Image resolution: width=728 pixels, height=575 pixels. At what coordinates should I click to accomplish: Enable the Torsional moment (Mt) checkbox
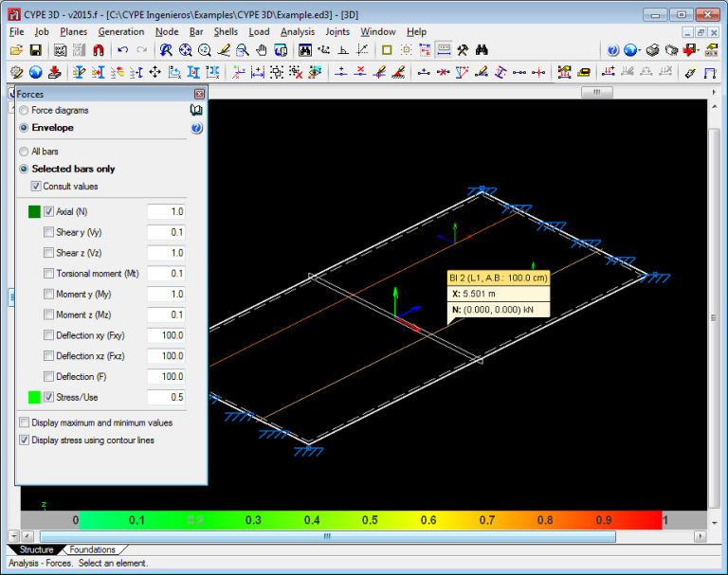click(x=48, y=274)
